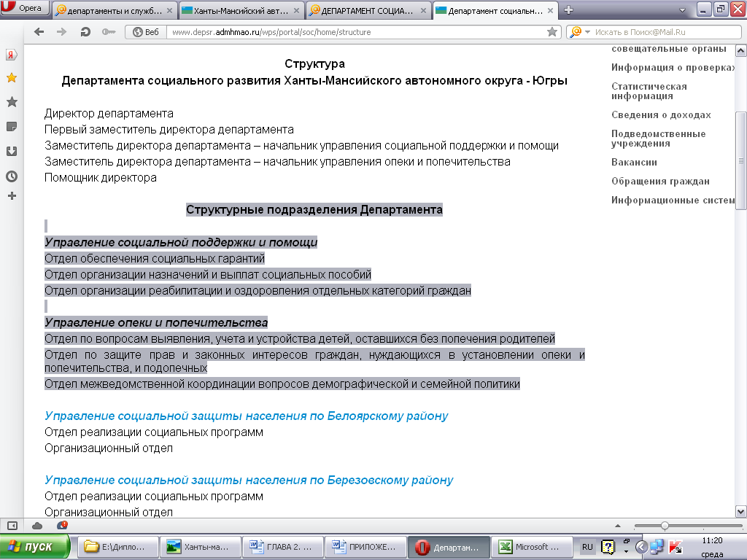Screen dimensions: 747x560
Task: Click the yellow question mark tray icon
Action: coord(608,547)
